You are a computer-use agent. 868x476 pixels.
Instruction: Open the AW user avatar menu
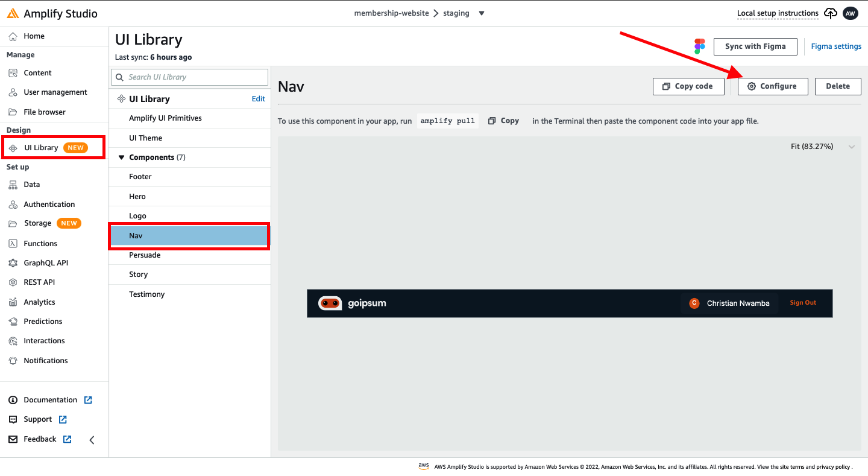click(x=851, y=13)
